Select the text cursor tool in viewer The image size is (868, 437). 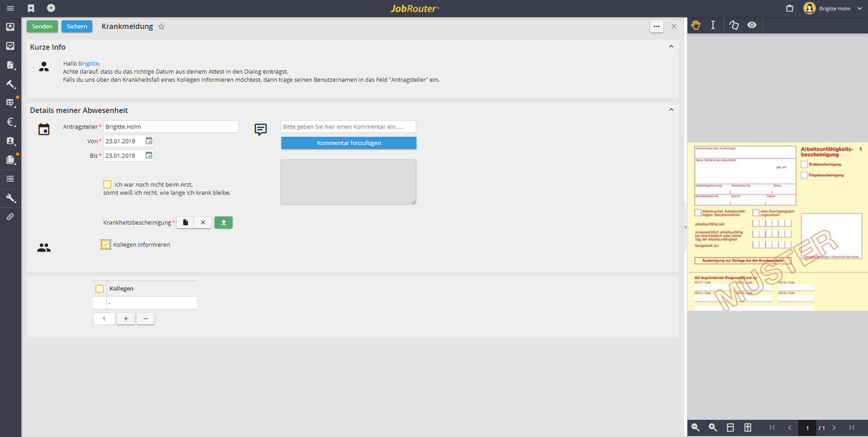[x=713, y=25]
